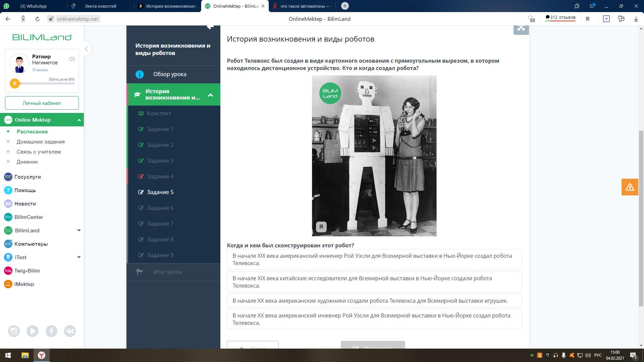Open Задание 6 in lesson menu
This screenshot has width=644, height=362.
(160, 208)
